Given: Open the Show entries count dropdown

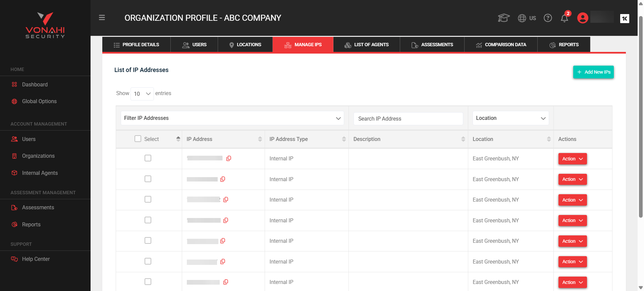Looking at the screenshot, I should pyautogui.click(x=142, y=94).
